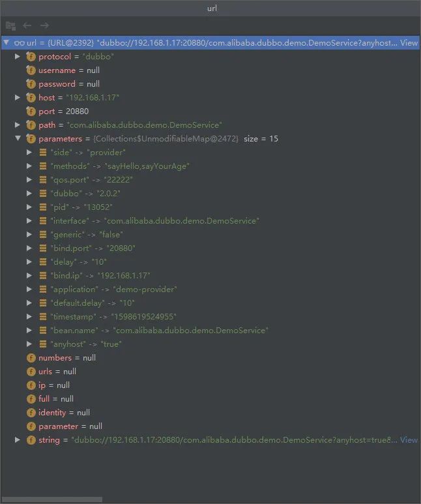The image size is (421, 504).
Task: Click the field icon next to parameters
Action: [x=31, y=139]
